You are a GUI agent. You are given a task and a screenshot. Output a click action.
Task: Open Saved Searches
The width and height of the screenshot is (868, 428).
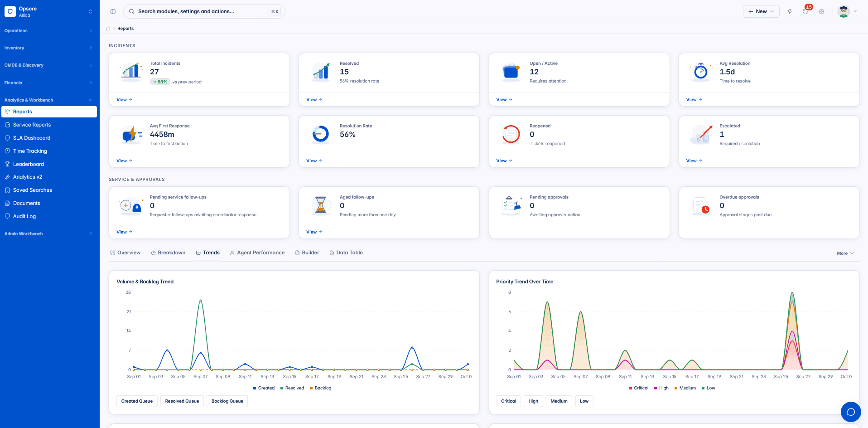pyautogui.click(x=49, y=190)
